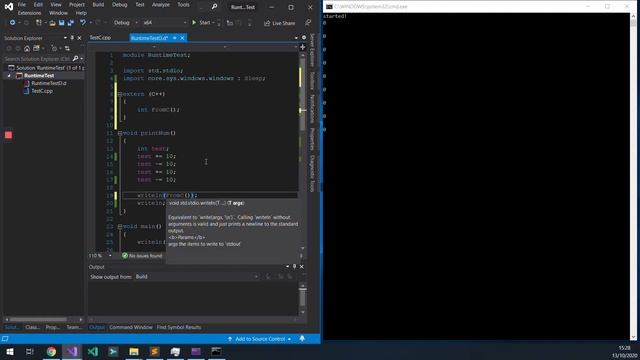Viewport: 640px width, 360px height.
Task: Click the Solution Explorer Home icon
Action: tap(27, 48)
